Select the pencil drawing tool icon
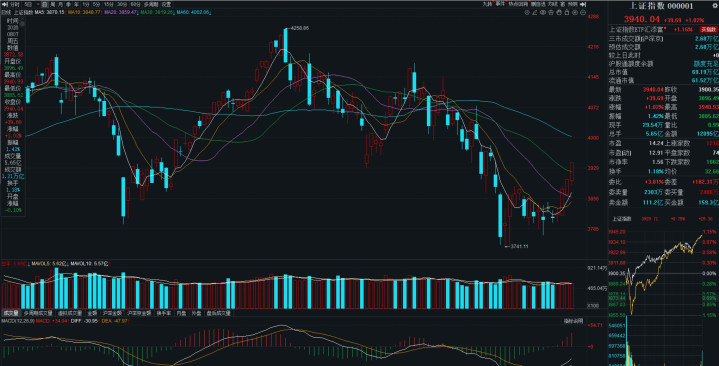Viewport: 719px width, 366px height. pyautogui.click(x=535, y=12)
